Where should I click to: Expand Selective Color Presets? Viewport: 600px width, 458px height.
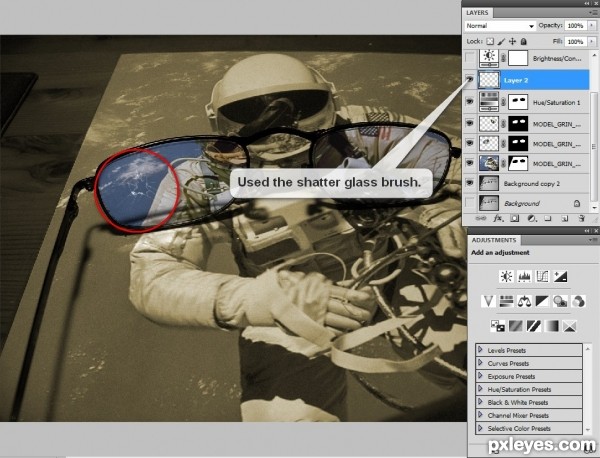click(x=480, y=428)
